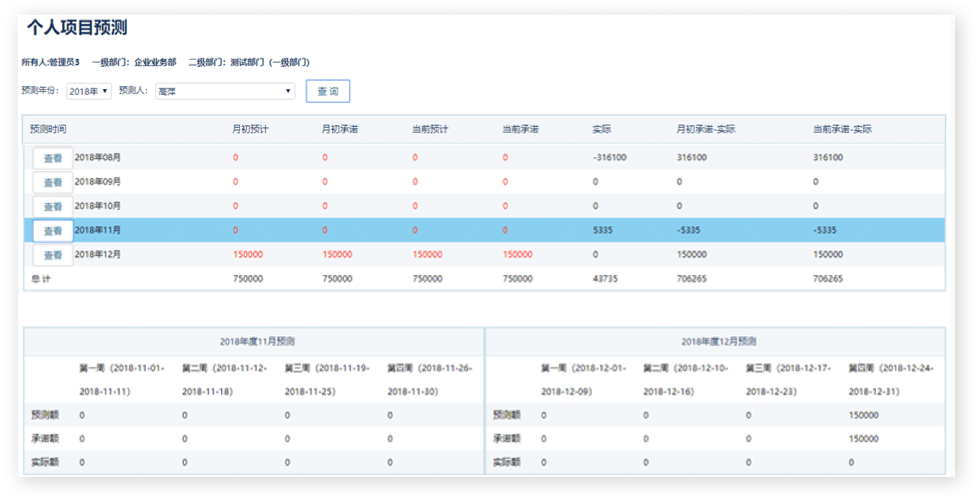The width and height of the screenshot is (980, 500).
Task: Click the 实际额 row label in December table
Action: click(507, 462)
